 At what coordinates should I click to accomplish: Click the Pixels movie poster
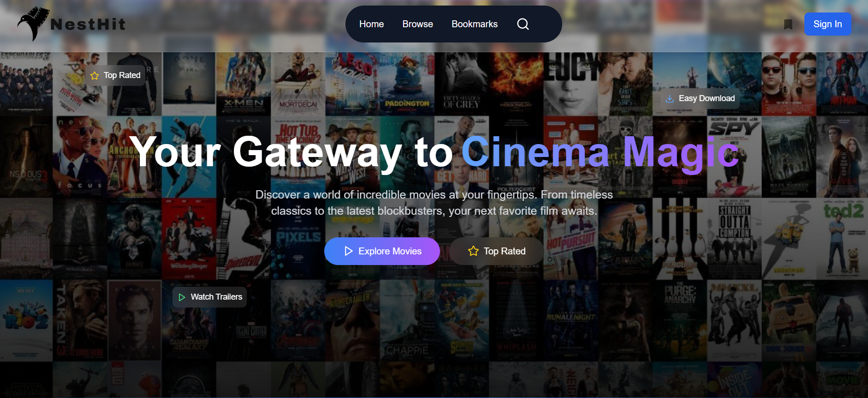click(297, 239)
